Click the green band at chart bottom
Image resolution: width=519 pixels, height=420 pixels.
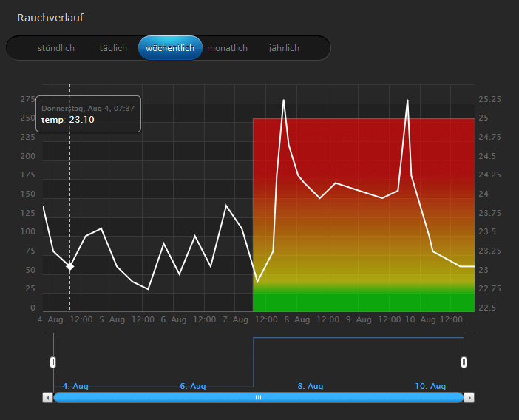(x=362, y=301)
